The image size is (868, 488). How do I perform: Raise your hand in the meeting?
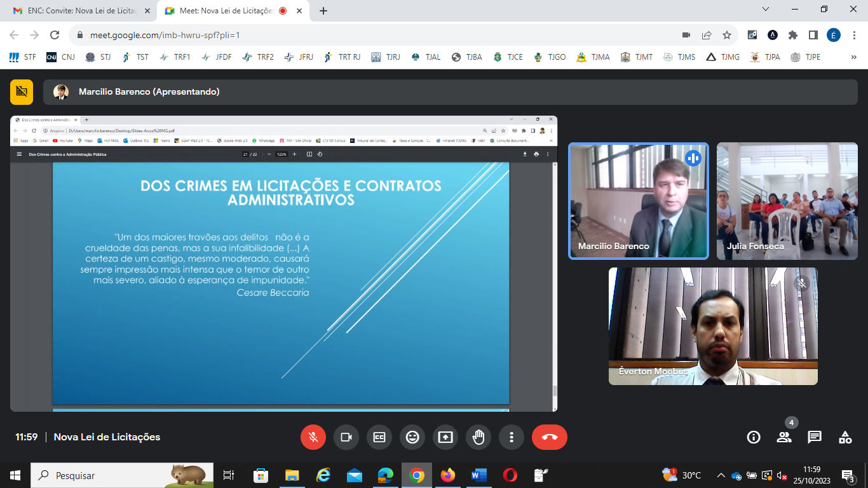tap(478, 437)
